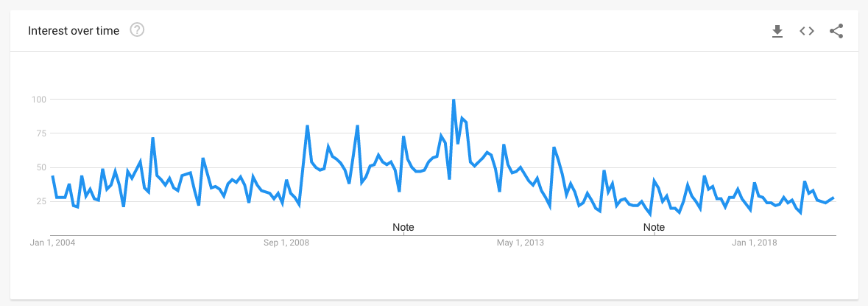The image size is (868, 306).
Task: Click the 25 label on the y-axis
Action: pyautogui.click(x=40, y=201)
